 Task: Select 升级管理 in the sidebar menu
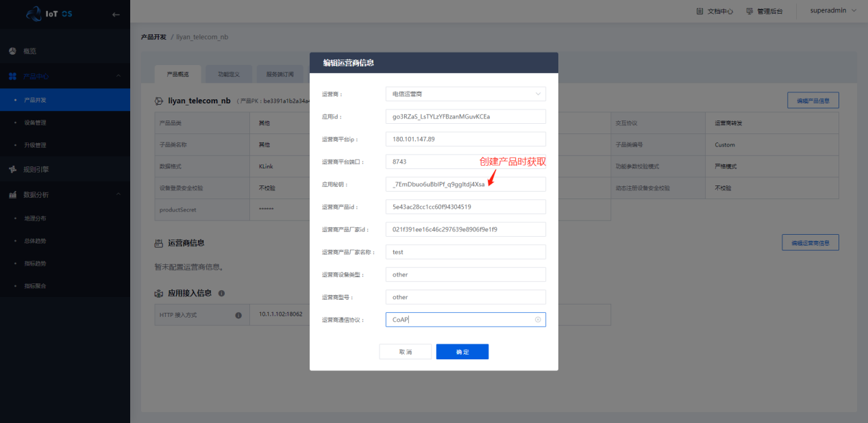35,145
